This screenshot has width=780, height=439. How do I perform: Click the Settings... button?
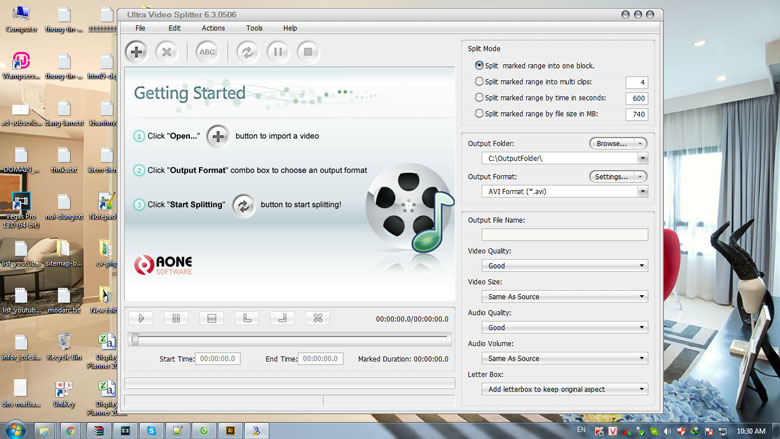[x=612, y=176]
